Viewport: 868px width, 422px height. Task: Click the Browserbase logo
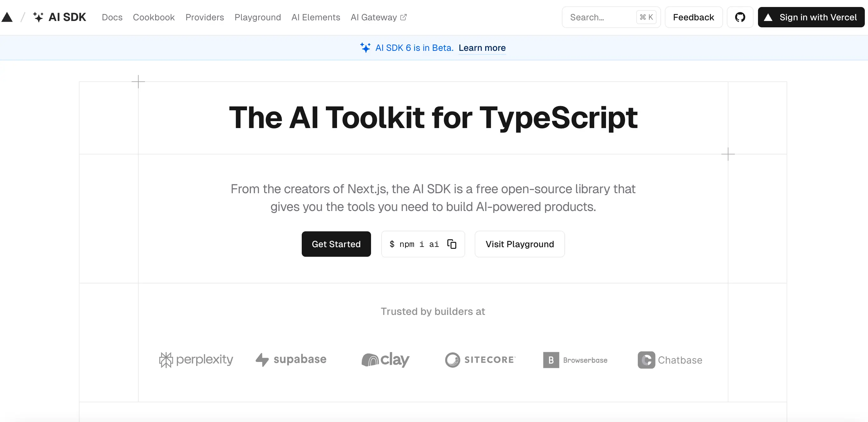pos(575,360)
